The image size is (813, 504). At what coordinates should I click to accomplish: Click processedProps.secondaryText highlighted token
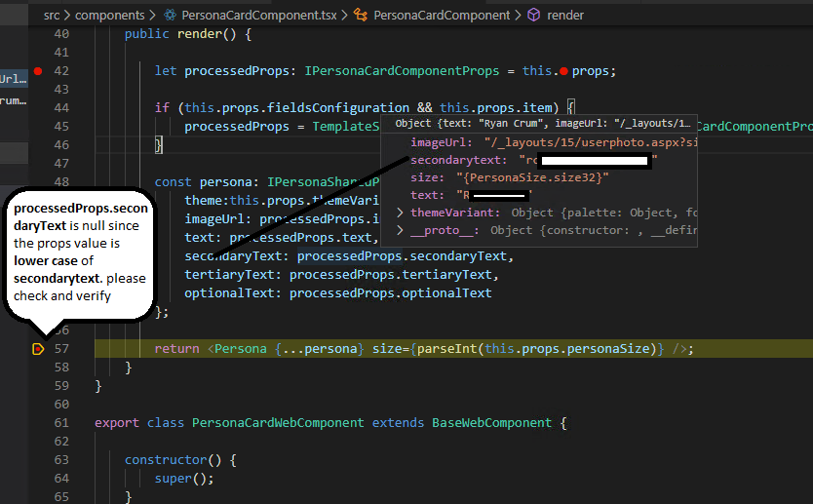click(x=402, y=256)
